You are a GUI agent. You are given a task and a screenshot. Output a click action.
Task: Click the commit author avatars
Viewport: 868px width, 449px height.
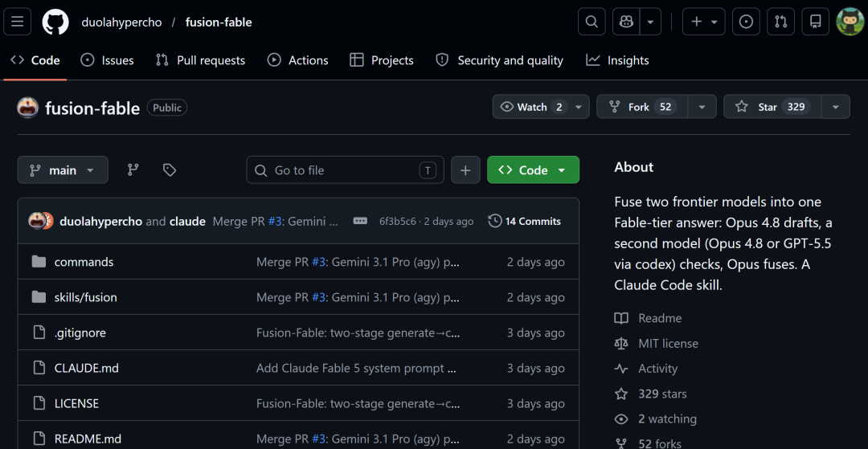point(40,221)
